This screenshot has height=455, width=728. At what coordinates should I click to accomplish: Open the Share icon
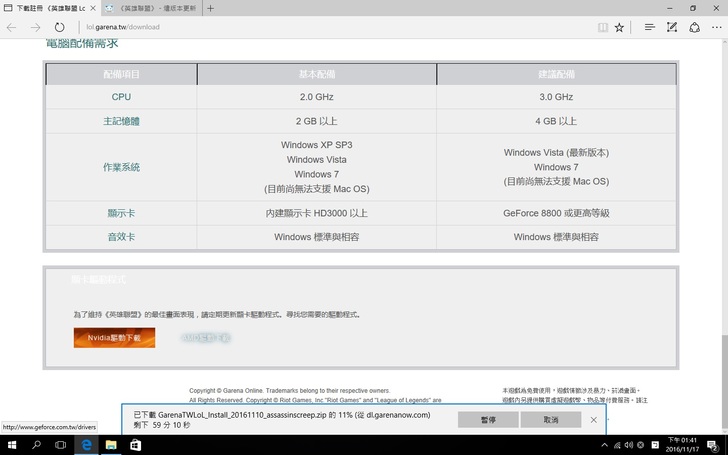click(695, 27)
